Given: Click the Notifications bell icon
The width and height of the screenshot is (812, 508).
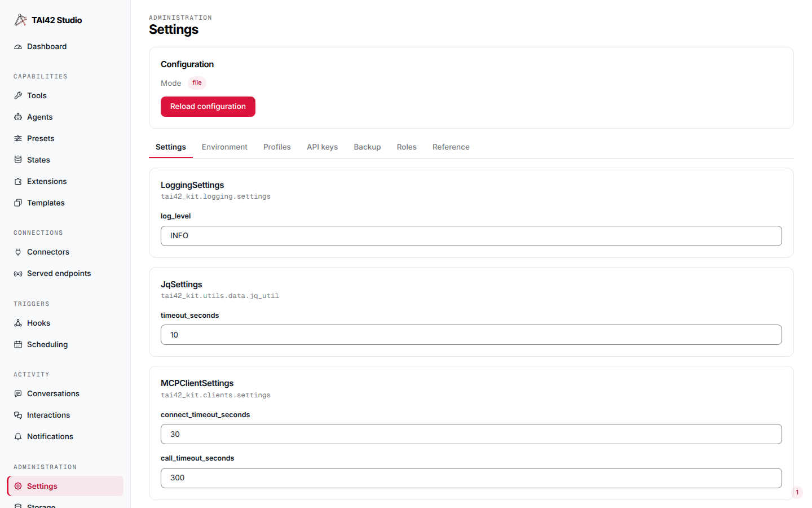Looking at the screenshot, I should [18, 437].
